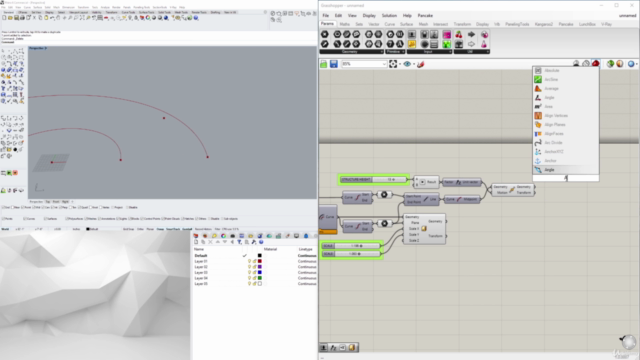Click the eye Preview icon on Grasshopper canvas toolbar
640x360 pixels.
pos(407,64)
